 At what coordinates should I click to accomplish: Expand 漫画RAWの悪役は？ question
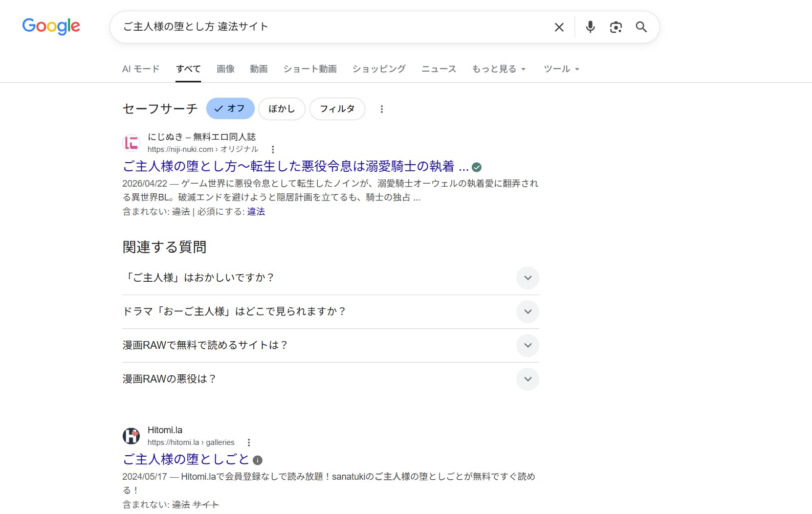(x=331, y=379)
